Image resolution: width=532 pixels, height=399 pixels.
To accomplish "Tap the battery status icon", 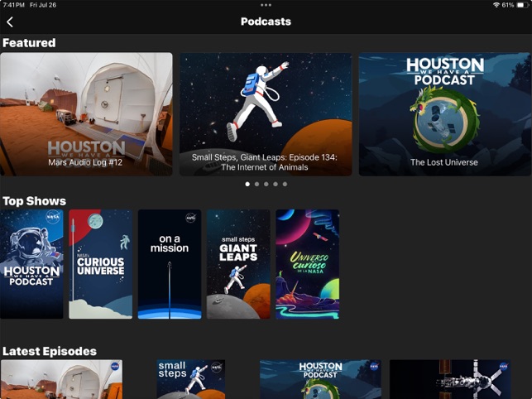I will [522, 5].
